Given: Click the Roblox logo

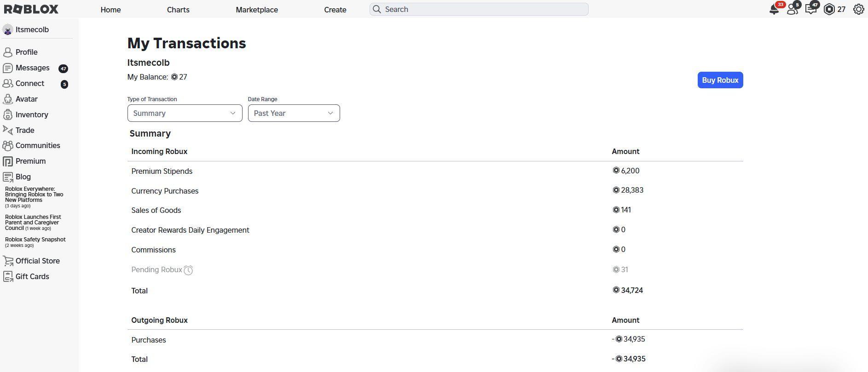Looking at the screenshot, I should coord(31,9).
